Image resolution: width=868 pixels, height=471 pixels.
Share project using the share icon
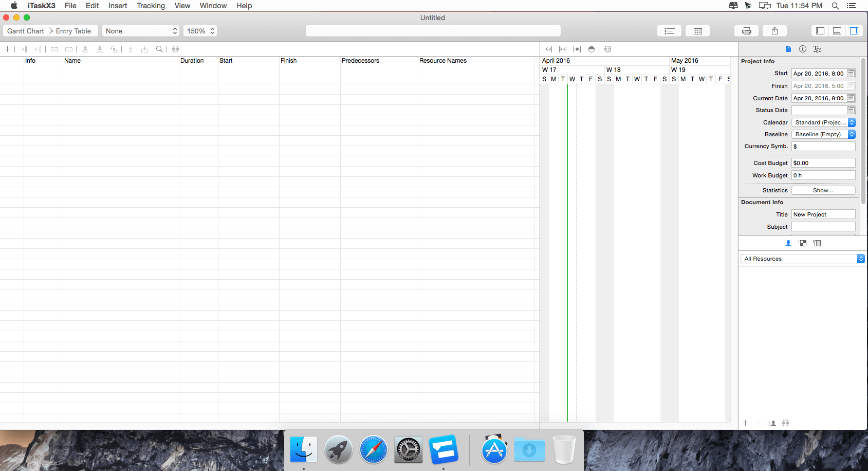pyautogui.click(x=774, y=31)
